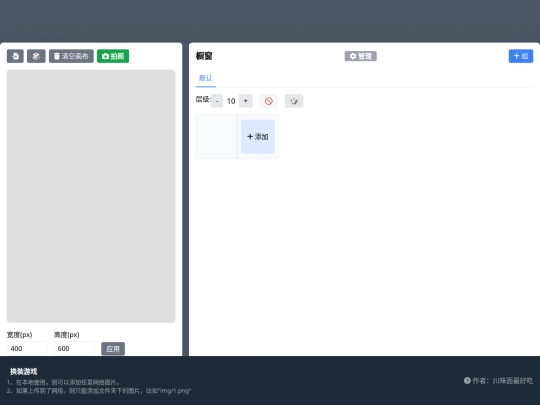Focus the 高度(px) height input field

pyautogui.click(x=74, y=349)
